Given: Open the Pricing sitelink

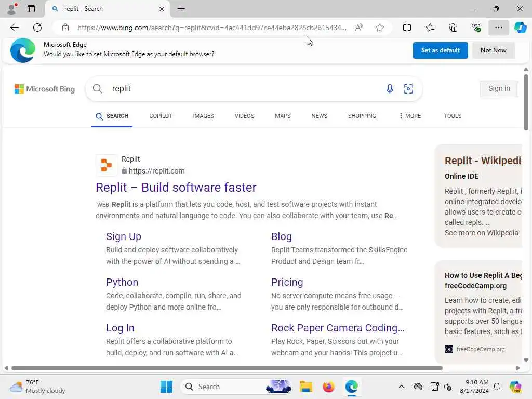Looking at the screenshot, I should (x=287, y=282).
